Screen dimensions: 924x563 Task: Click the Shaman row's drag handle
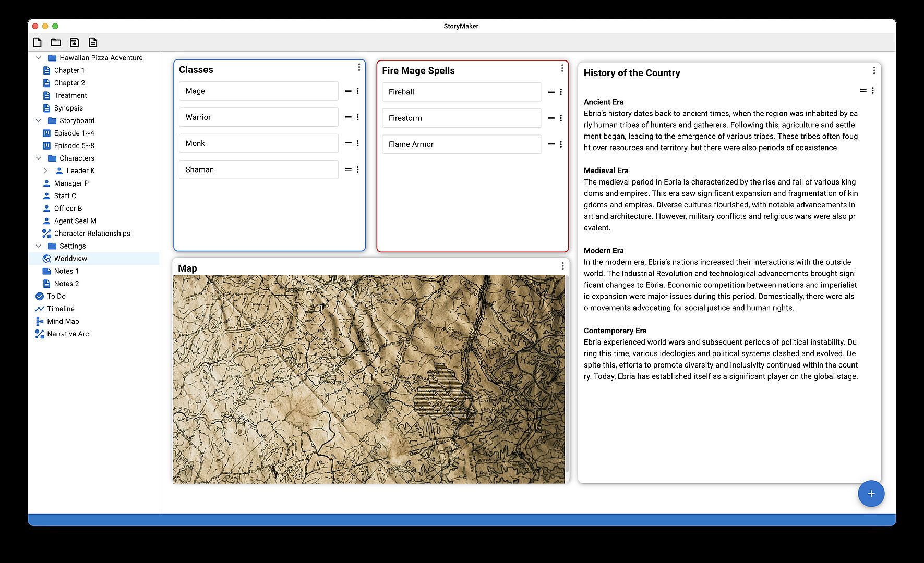348,169
